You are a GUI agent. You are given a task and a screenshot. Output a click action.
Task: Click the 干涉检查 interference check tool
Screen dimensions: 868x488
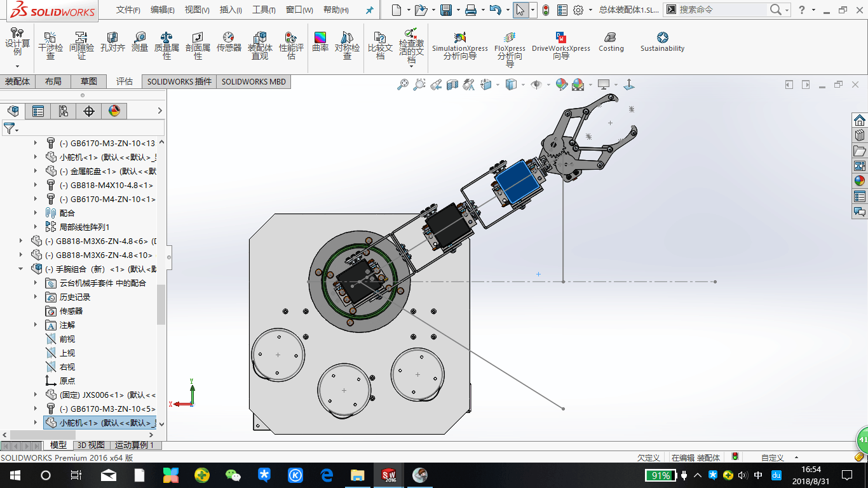click(51, 44)
